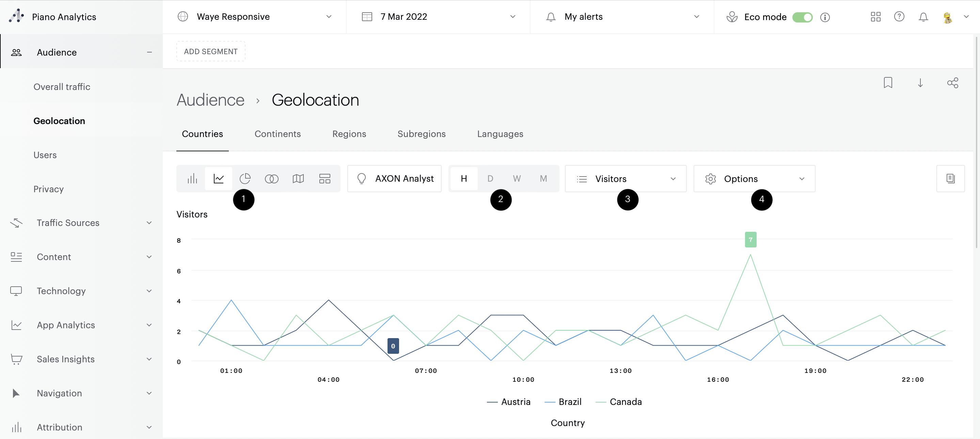Image resolution: width=980 pixels, height=439 pixels.
Task: Select the pie chart visualization icon
Action: (x=245, y=179)
